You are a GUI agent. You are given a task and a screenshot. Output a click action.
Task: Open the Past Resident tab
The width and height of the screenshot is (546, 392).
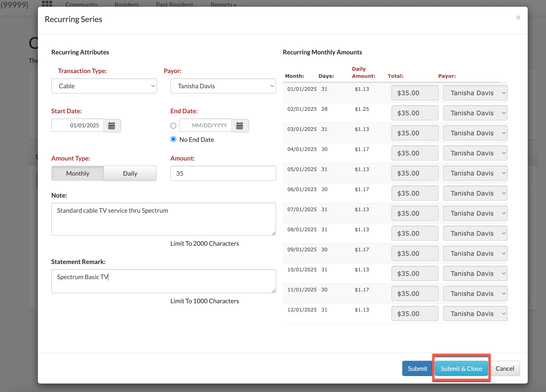[x=176, y=4]
